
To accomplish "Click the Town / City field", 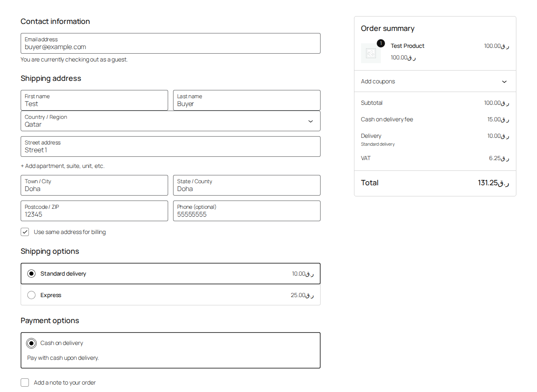I will tap(94, 185).
